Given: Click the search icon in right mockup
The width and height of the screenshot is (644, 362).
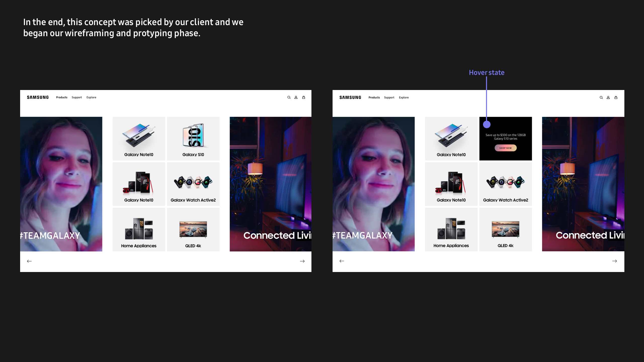Looking at the screenshot, I should tap(601, 98).
